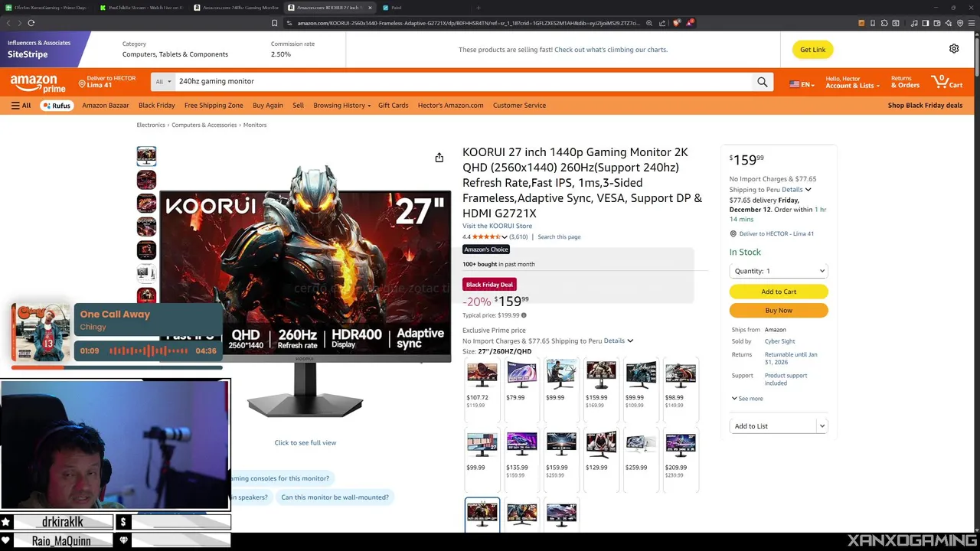Open Quantity dropdown
This screenshot has width=980, height=551.
coord(779,271)
